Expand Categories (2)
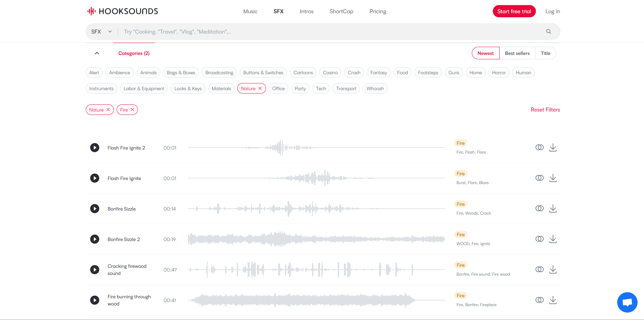 point(134,53)
